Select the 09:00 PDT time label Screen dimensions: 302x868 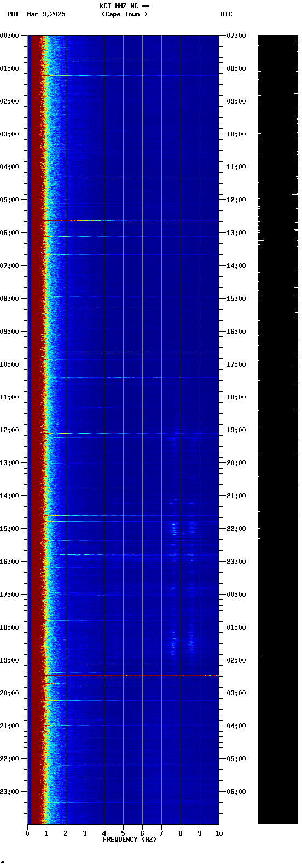tap(9, 332)
